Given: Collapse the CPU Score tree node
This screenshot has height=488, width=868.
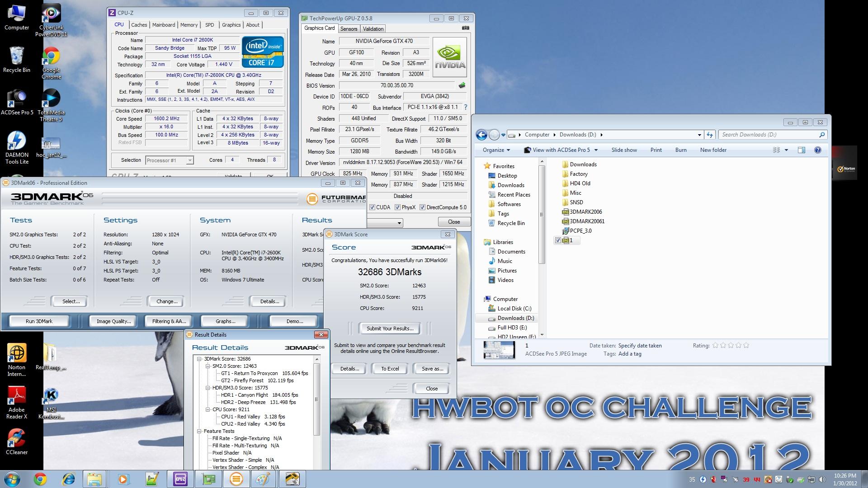Looking at the screenshot, I should pos(208,409).
